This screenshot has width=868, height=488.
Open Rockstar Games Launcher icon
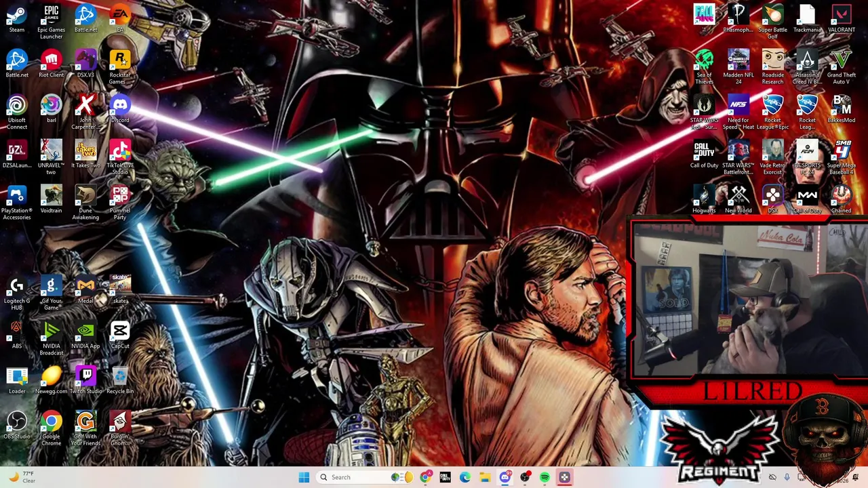coord(120,67)
